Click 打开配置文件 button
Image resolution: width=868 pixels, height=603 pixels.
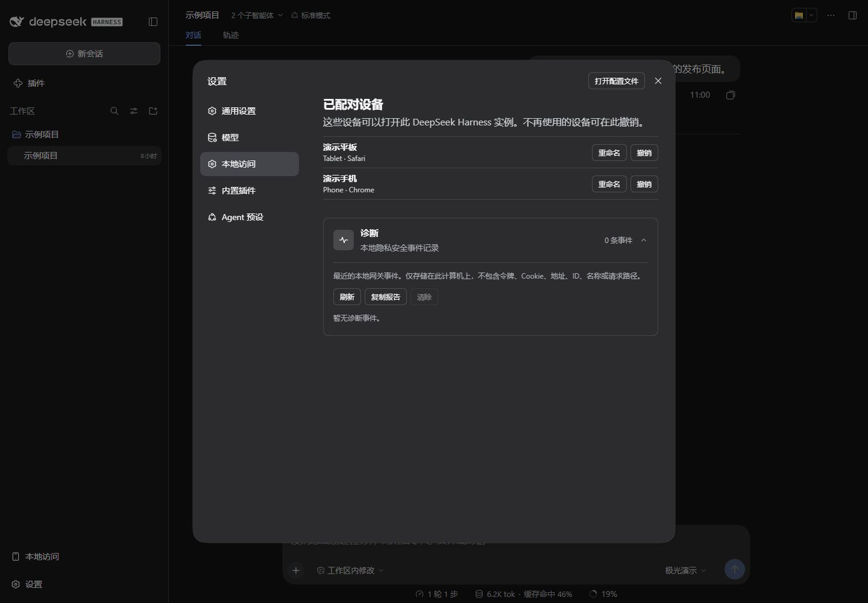click(617, 81)
